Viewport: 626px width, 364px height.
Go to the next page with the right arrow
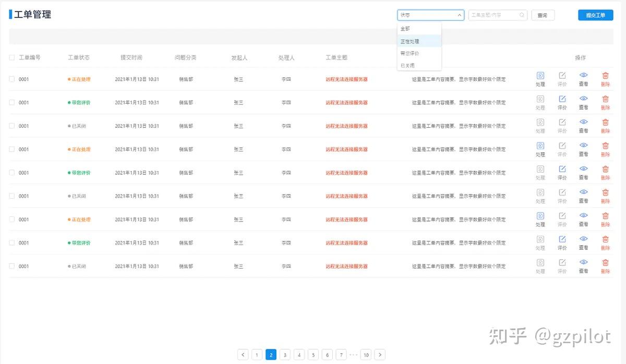coord(380,355)
